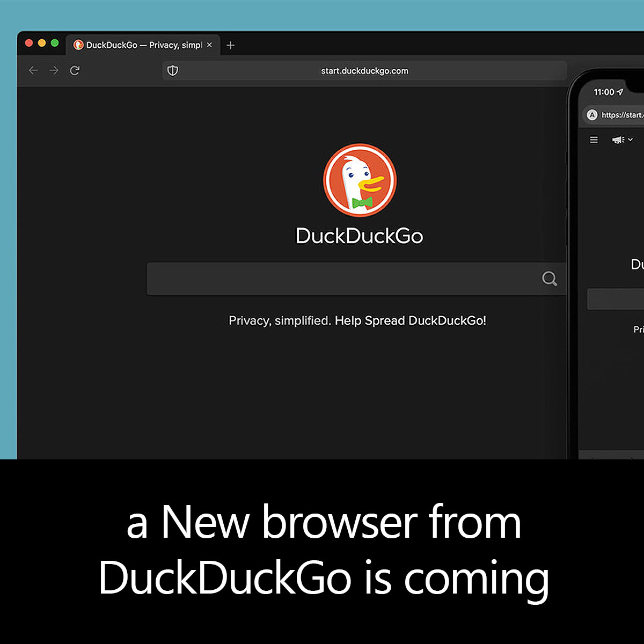The height and width of the screenshot is (644, 644).
Task: Click the green full-screen window button
Action: [55, 43]
